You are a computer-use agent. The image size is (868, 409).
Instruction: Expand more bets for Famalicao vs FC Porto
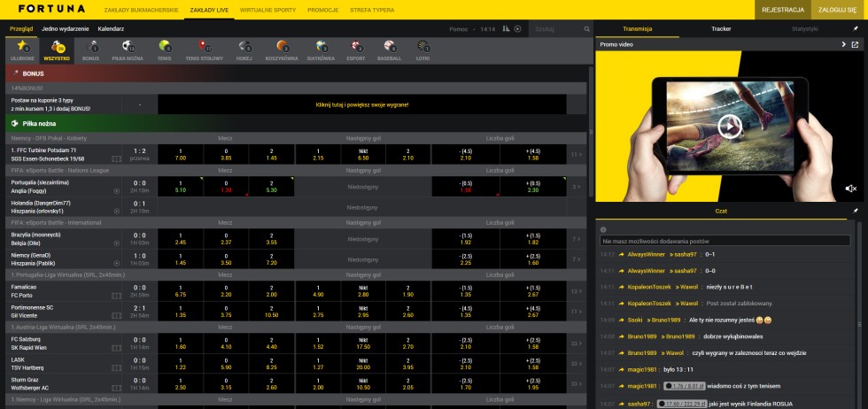tap(577, 291)
